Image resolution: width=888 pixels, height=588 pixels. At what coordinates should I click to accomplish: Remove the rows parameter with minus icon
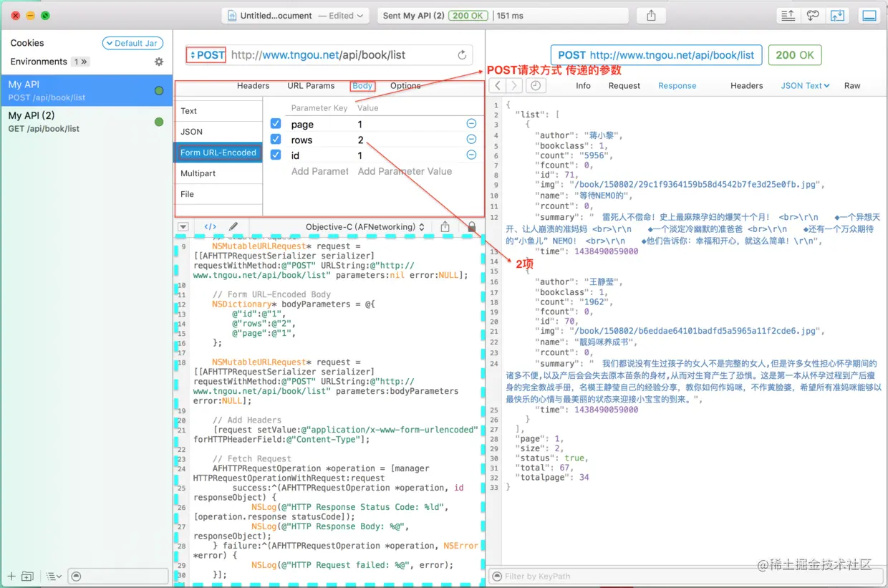point(471,140)
